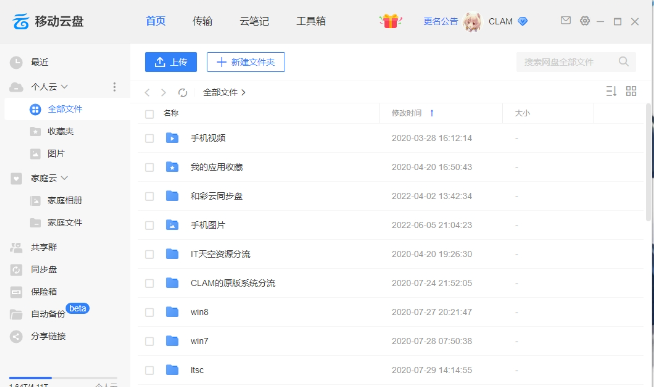Select 全部文件 in the sidebar
The height and width of the screenshot is (387, 655).
[67, 109]
